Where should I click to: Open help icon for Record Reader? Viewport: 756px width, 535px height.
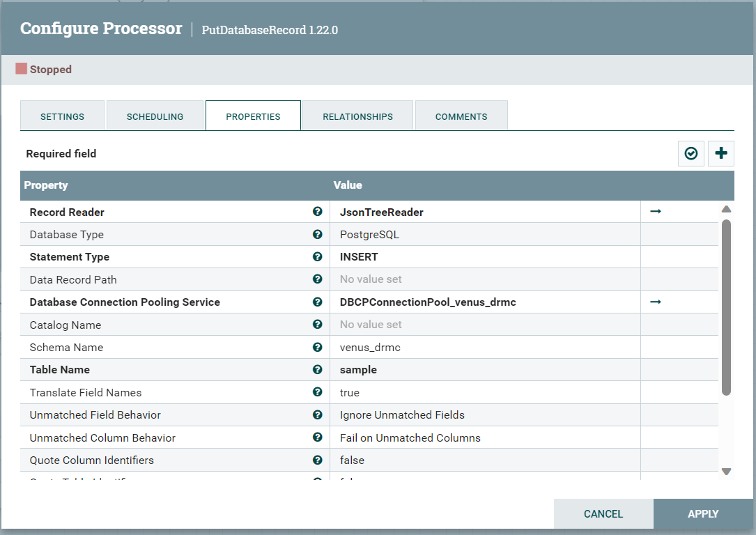point(317,212)
